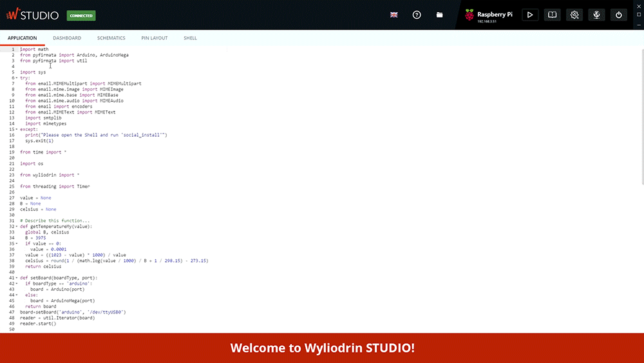The height and width of the screenshot is (363, 644).
Task: Click the 'import os' line
Action: [32, 164]
